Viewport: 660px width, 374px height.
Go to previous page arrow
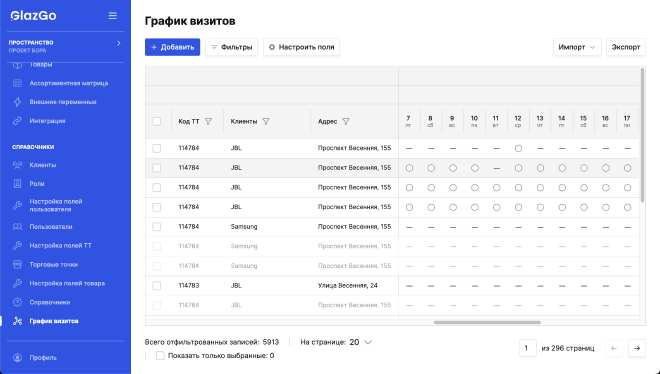click(x=614, y=348)
